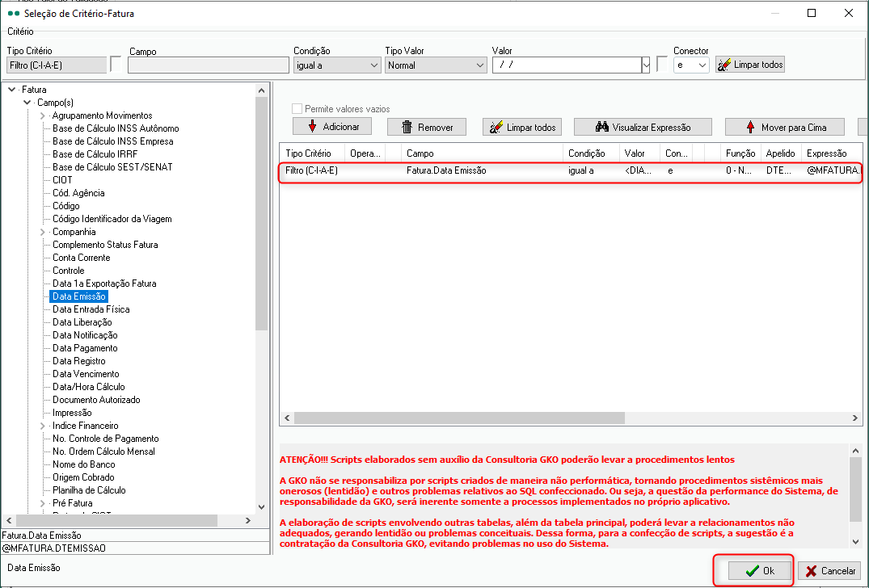Click the eraser icon on top Limpar todos

723,65
